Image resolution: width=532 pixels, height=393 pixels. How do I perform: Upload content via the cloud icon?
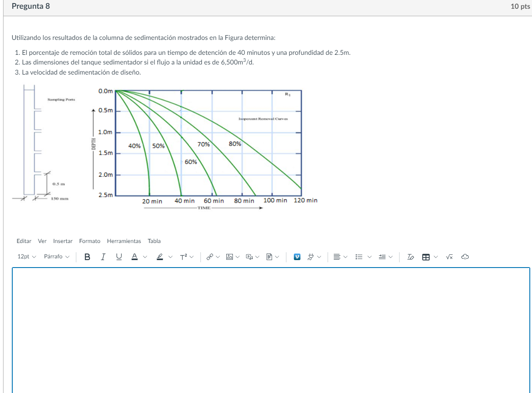click(x=465, y=257)
